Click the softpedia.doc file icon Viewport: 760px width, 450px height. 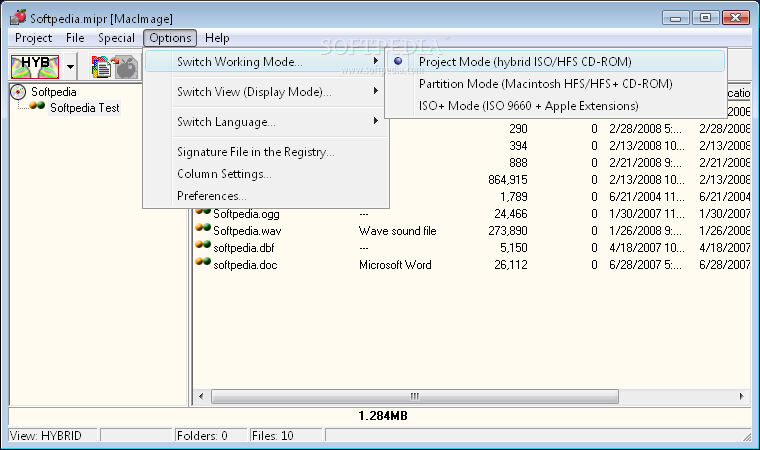coord(203,262)
